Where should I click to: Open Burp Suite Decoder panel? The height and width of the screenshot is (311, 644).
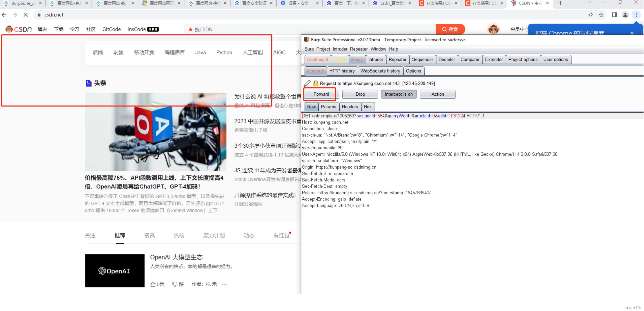click(446, 59)
